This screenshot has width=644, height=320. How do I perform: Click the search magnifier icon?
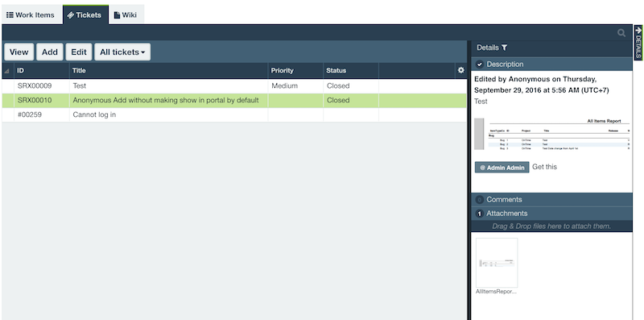(x=621, y=33)
